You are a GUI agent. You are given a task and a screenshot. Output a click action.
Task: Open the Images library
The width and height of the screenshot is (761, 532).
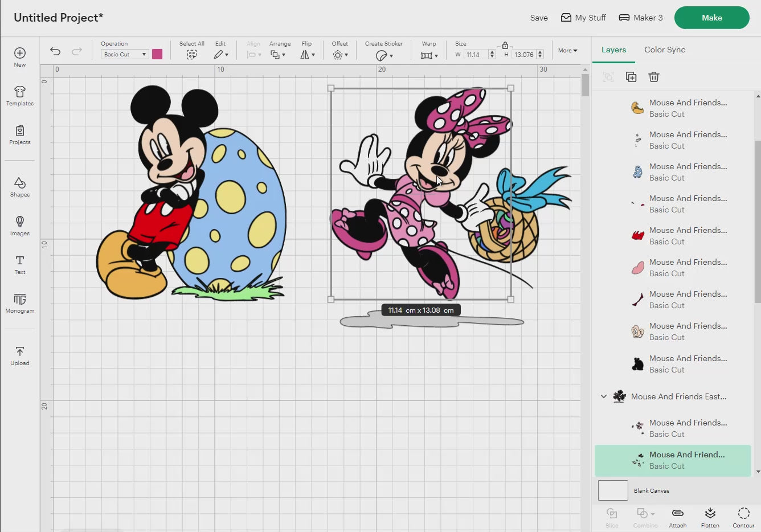20,226
